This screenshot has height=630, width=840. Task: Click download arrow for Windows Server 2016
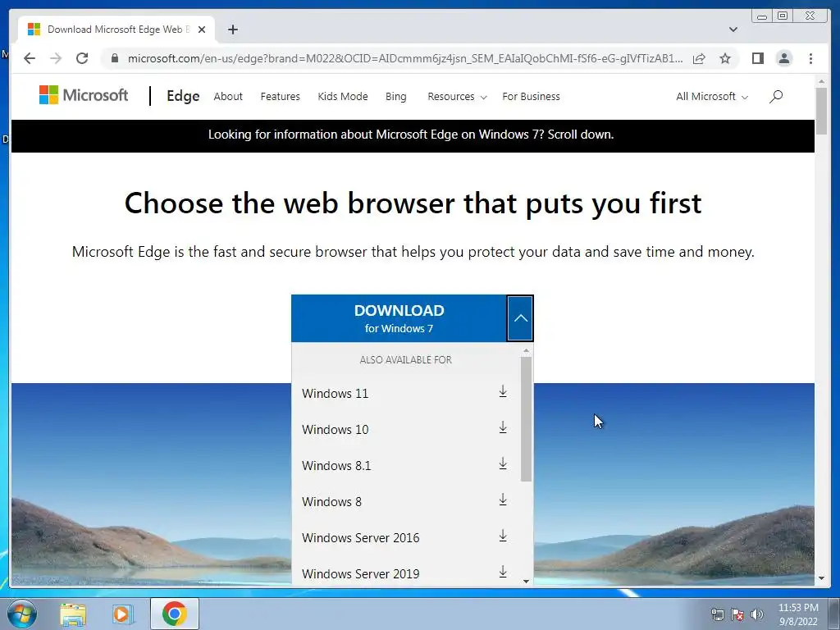[x=503, y=536]
